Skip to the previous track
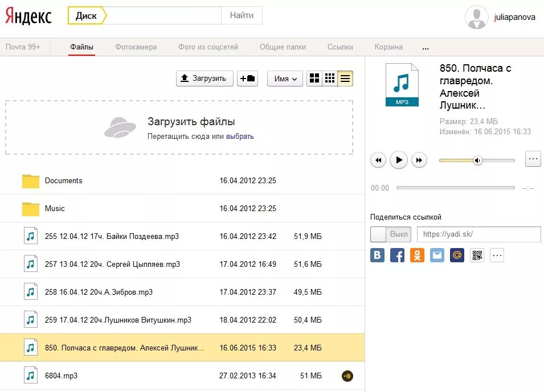The height and width of the screenshot is (392, 544). pos(378,160)
